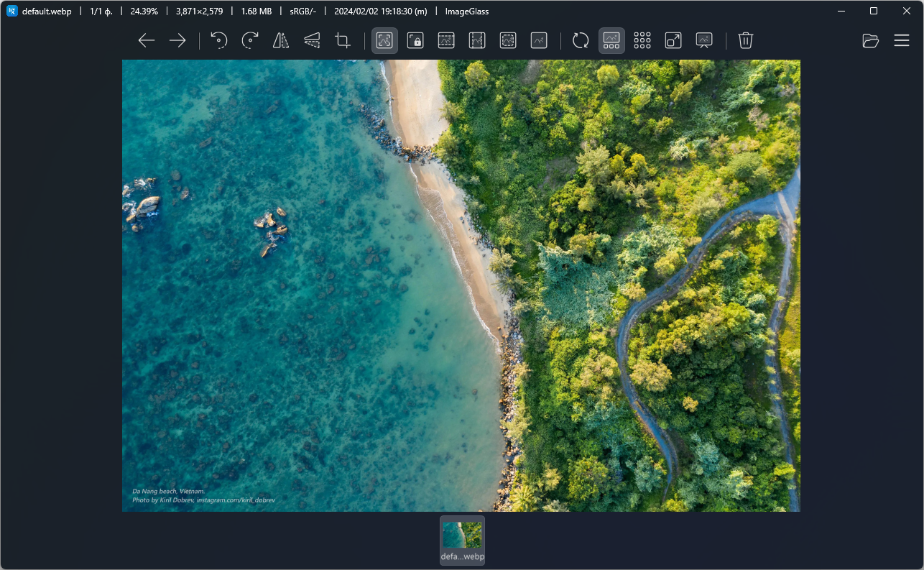Start the slideshow presentation
This screenshot has height=570, width=924.
pos(704,41)
